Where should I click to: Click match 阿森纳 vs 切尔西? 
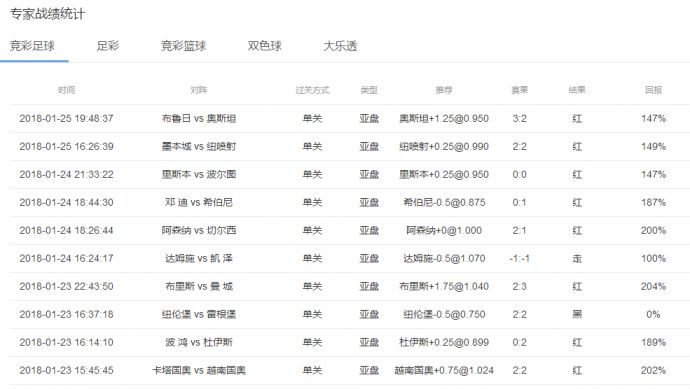point(199,231)
